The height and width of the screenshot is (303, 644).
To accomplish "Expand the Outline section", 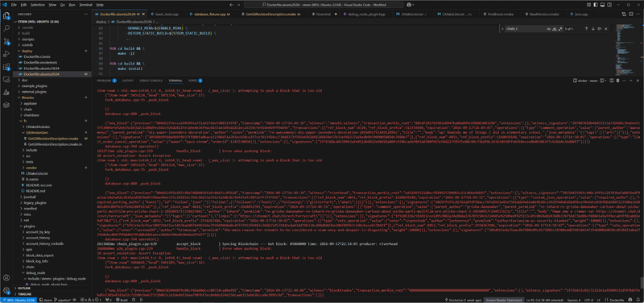I will coord(52,288).
